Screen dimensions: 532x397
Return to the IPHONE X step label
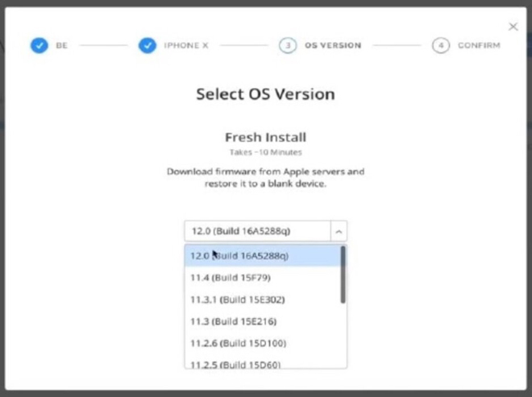tap(186, 46)
